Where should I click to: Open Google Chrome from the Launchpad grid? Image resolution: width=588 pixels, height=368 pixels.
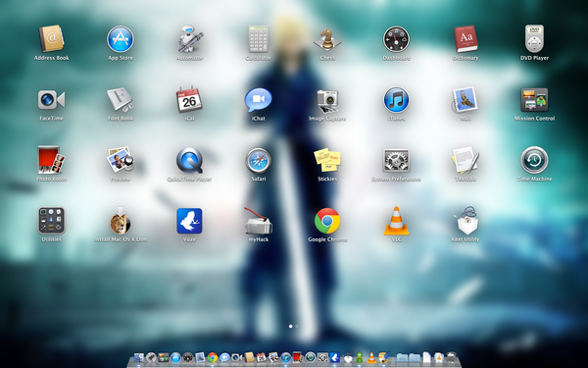pos(327,221)
